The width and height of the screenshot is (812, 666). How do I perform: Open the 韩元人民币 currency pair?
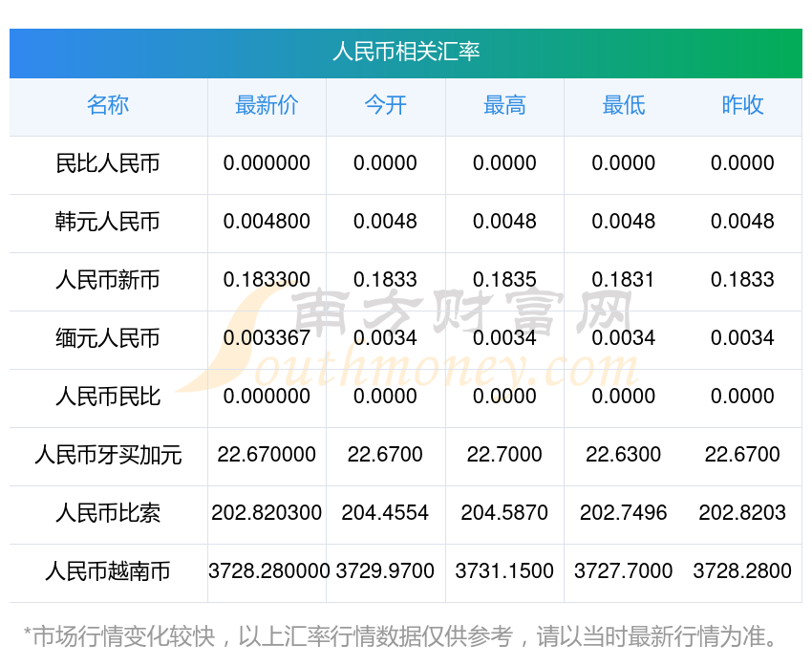108,223
